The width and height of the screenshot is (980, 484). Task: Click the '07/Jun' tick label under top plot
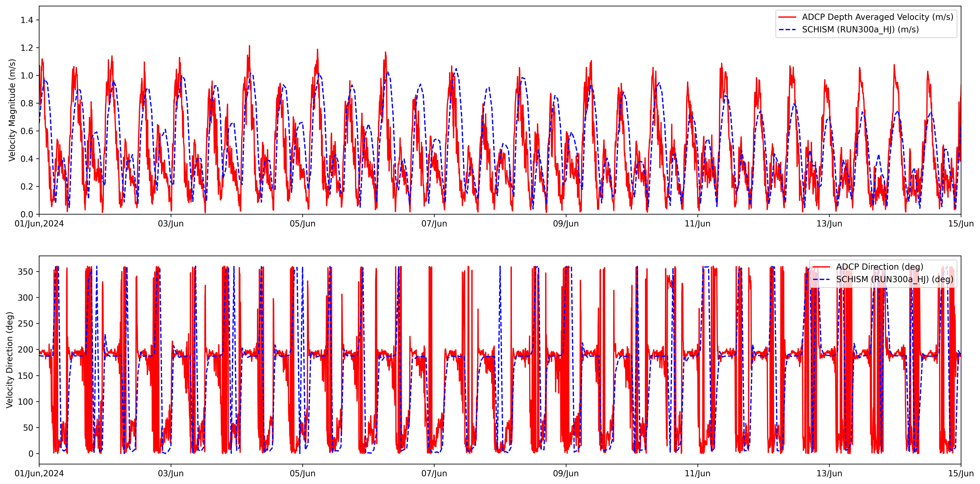tap(434, 224)
